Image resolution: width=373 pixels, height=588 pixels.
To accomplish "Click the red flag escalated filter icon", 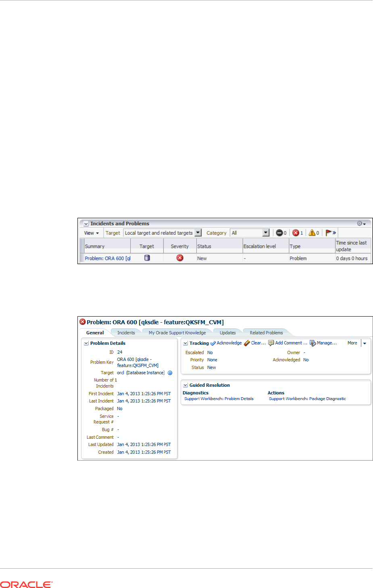I will point(329,233).
